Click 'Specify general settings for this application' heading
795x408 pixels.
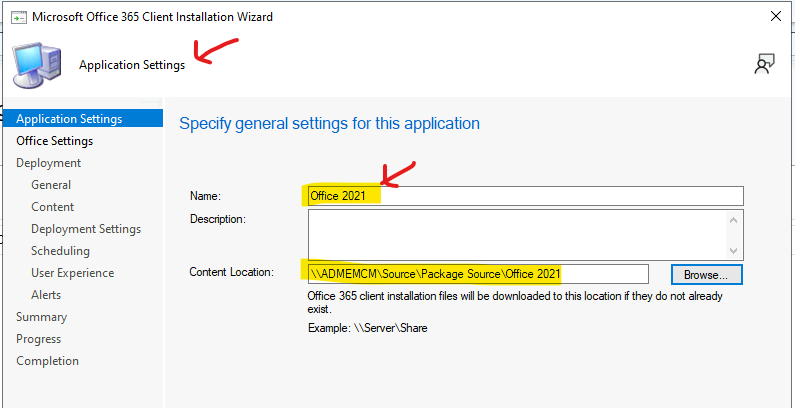(330, 123)
